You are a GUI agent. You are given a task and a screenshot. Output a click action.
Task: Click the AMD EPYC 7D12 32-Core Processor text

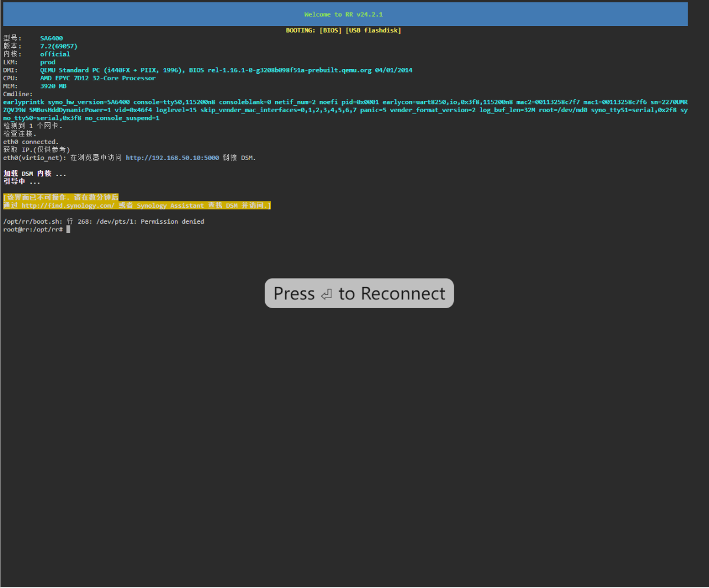click(97, 78)
